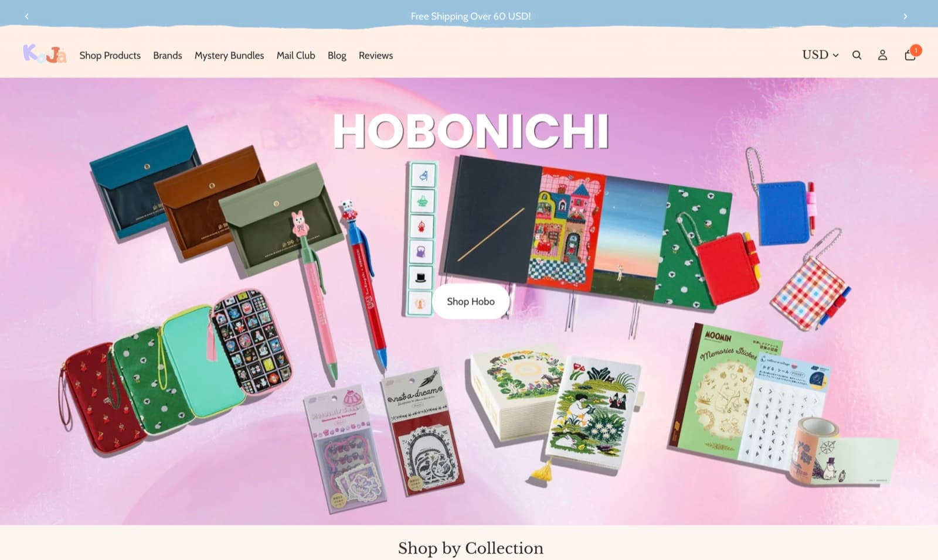This screenshot has width=938, height=560.
Task: Go to previous announcement with left arrow
Action: 27,16
